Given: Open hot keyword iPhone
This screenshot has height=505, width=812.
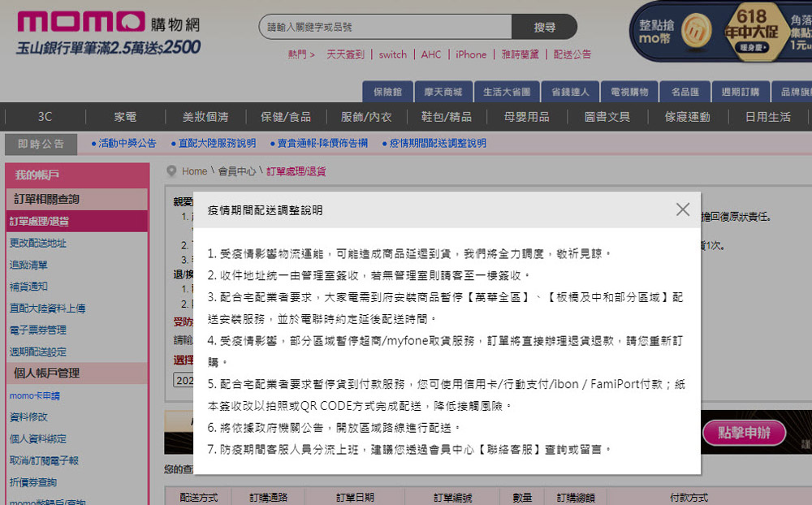Looking at the screenshot, I should pos(471,54).
